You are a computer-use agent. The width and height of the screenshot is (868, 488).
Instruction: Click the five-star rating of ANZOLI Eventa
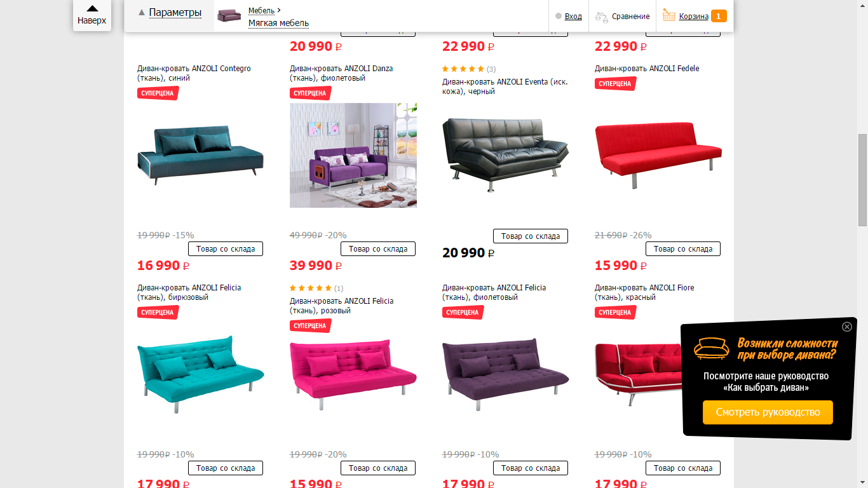pyautogui.click(x=463, y=69)
